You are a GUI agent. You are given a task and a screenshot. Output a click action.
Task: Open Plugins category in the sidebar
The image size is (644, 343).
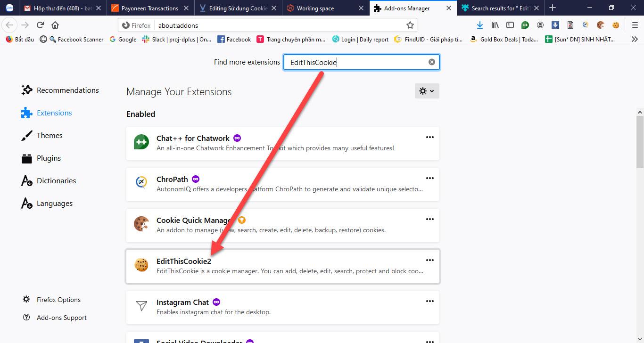tap(41, 158)
